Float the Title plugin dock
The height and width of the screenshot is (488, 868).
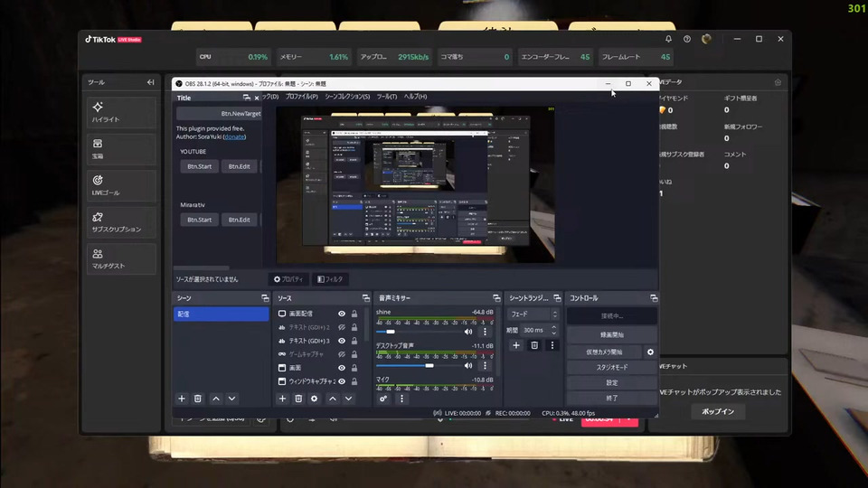pyautogui.click(x=246, y=98)
